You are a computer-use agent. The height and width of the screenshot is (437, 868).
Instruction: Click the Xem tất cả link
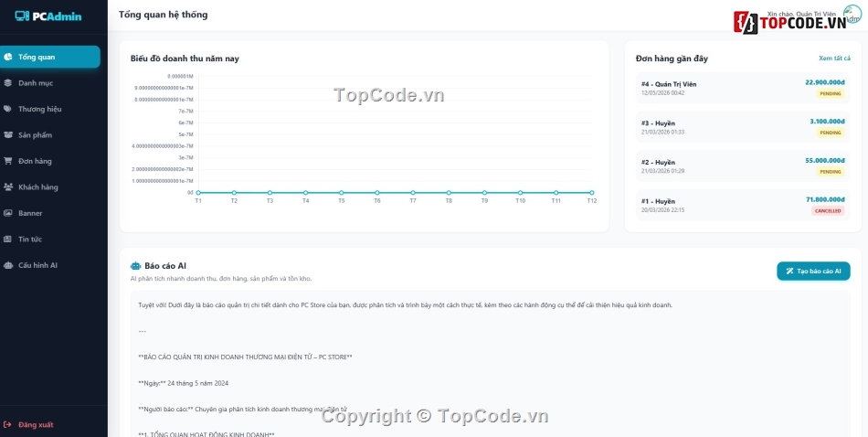[x=834, y=59]
